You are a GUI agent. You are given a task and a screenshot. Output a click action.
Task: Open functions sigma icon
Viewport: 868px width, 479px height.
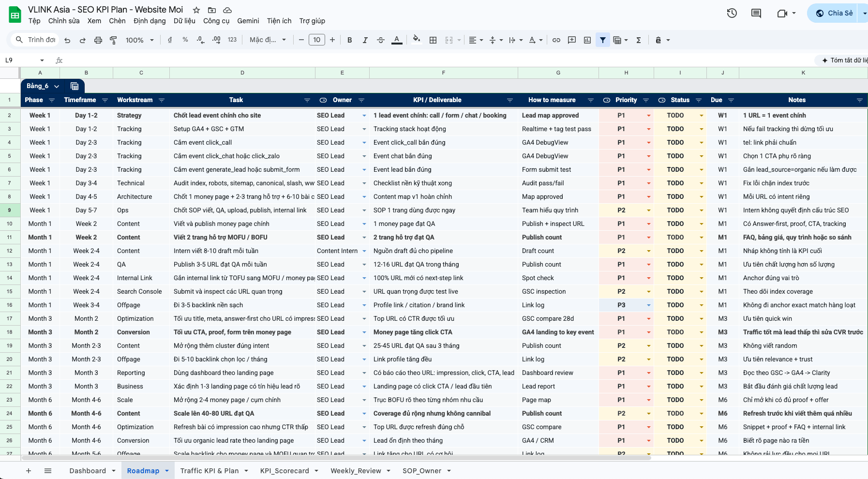(x=639, y=40)
